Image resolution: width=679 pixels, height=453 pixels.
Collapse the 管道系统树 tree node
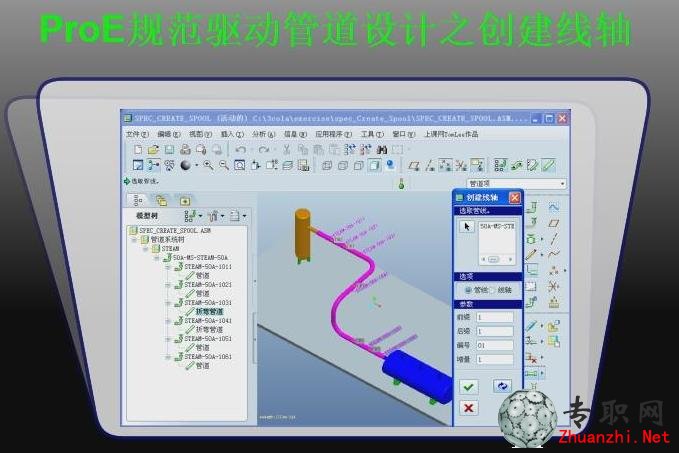[x=134, y=239]
